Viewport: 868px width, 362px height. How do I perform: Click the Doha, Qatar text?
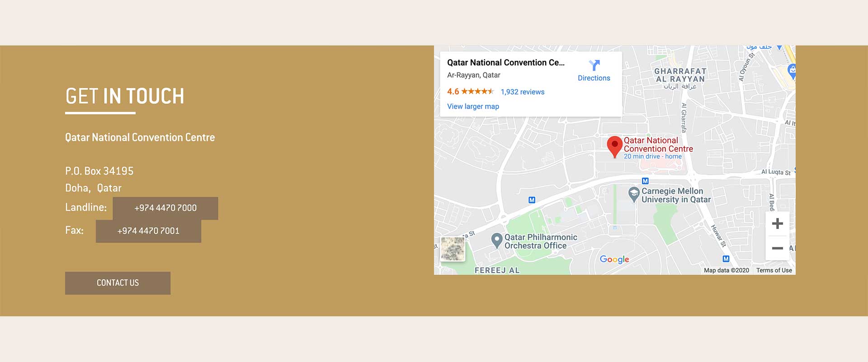93,188
